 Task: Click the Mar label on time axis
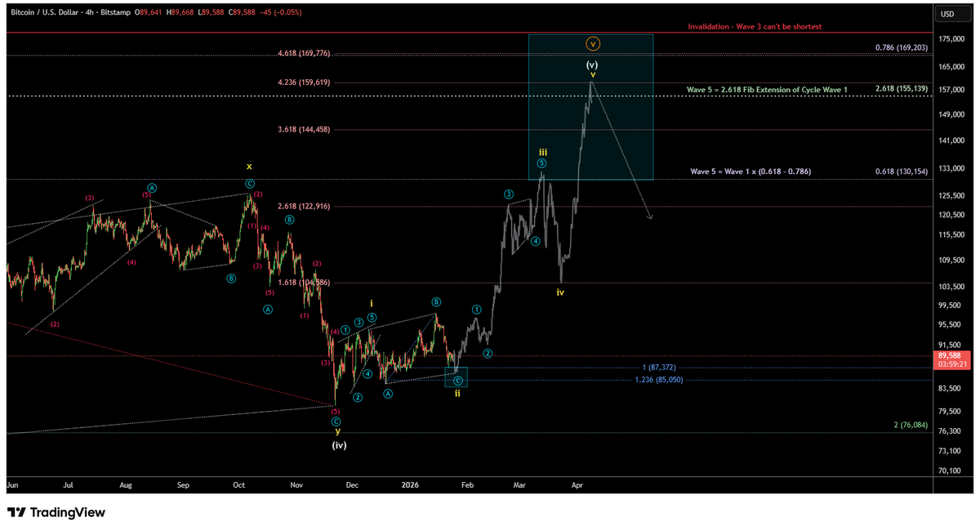[x=519, y=484]
